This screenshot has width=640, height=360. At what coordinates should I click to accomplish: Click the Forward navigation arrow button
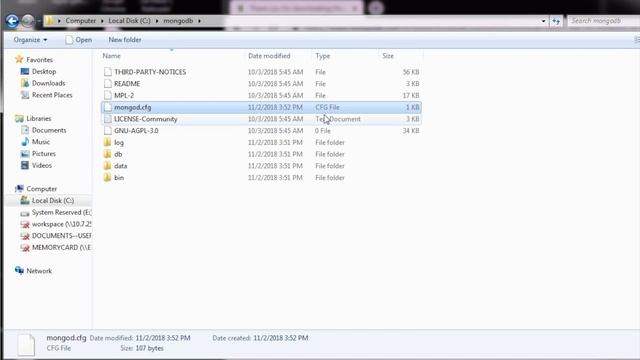pyautogui.click(x=27, y=21)
